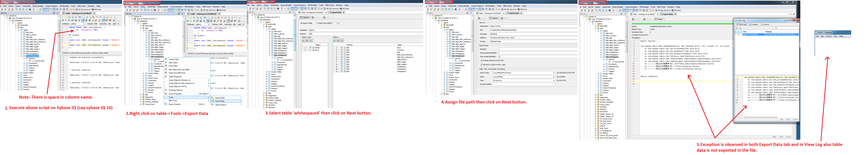The height and width of the screenshot is (155, 868).
Task: Click the red deselect-all icon under Object Types
Action: [307, 40]
